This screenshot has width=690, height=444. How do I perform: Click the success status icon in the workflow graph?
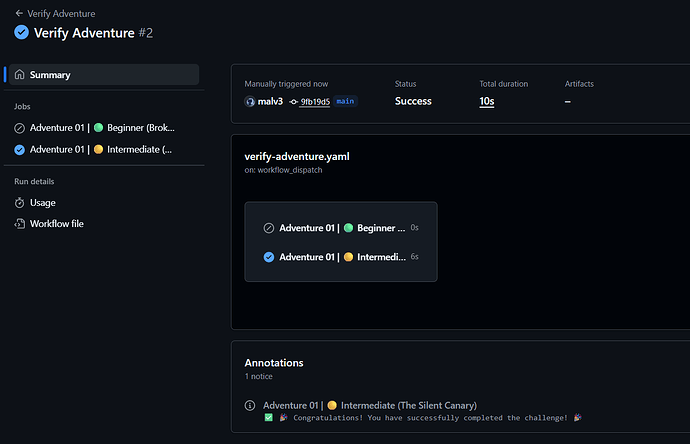coord(269,257)
